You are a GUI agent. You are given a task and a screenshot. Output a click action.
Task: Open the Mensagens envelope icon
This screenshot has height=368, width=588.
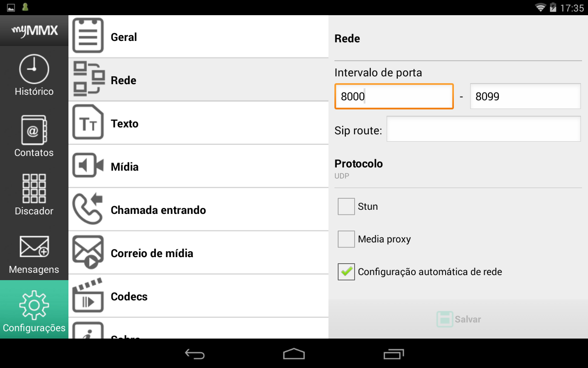click(34, 247)
